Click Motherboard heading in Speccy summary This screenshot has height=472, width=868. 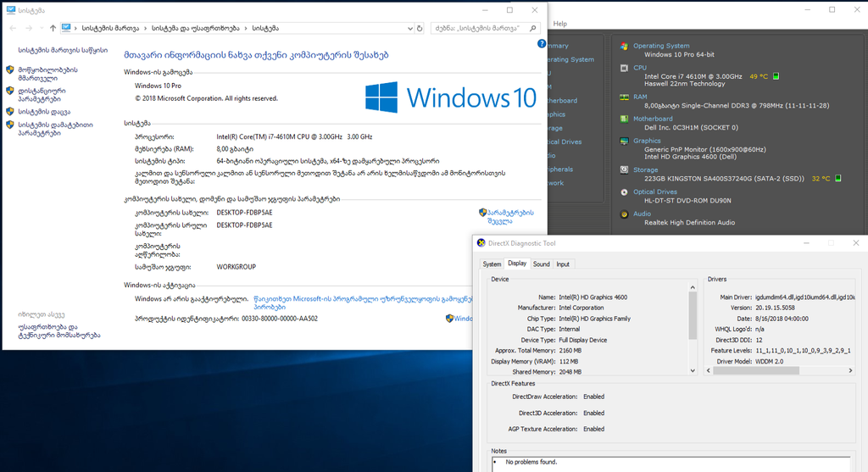click(x=653, y=119)
